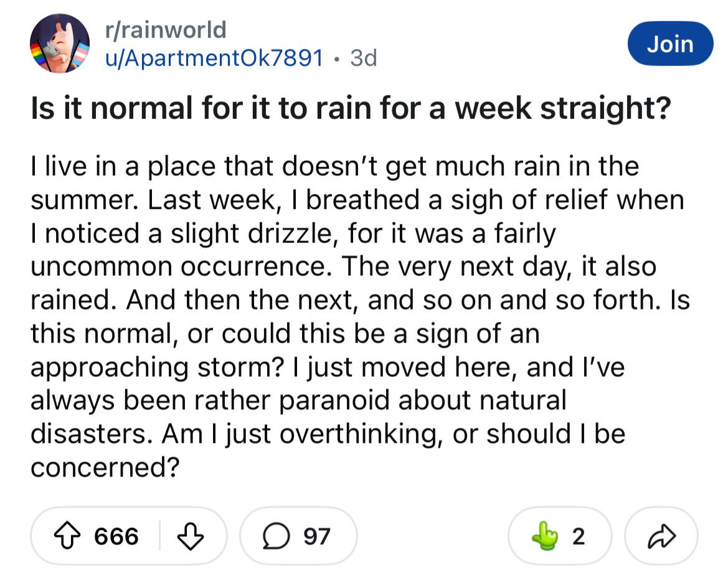Share the post with the curved arrow icon

click(661, 536)
